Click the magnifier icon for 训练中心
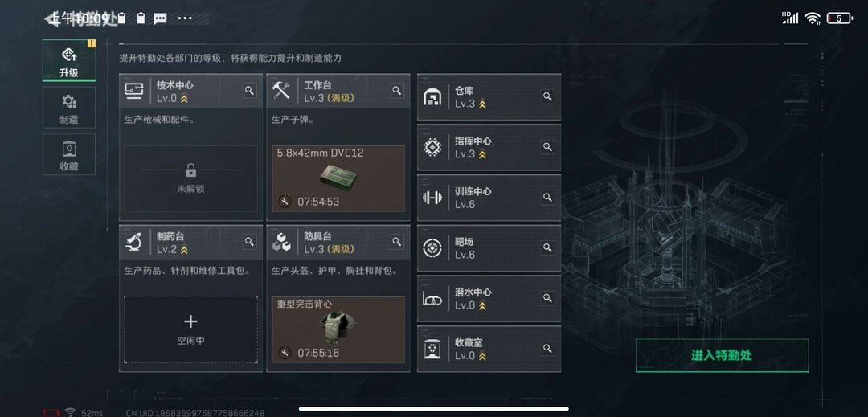Image resolution: width=868 pixels, height=417 pixels. point(547,198)
